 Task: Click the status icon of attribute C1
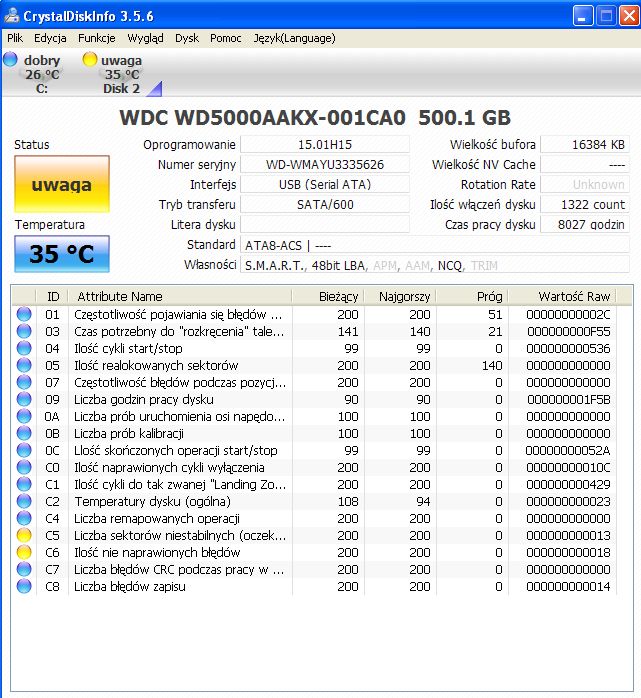pos(24,484)
